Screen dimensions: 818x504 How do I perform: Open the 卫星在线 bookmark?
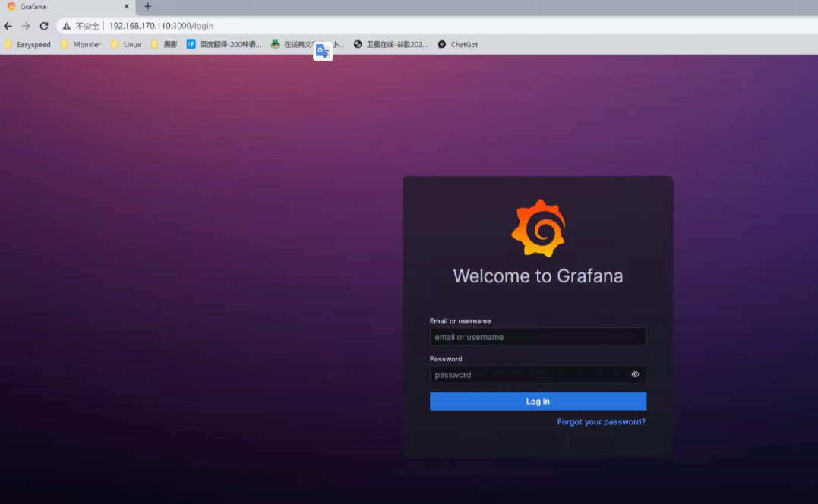click(390, 44)
